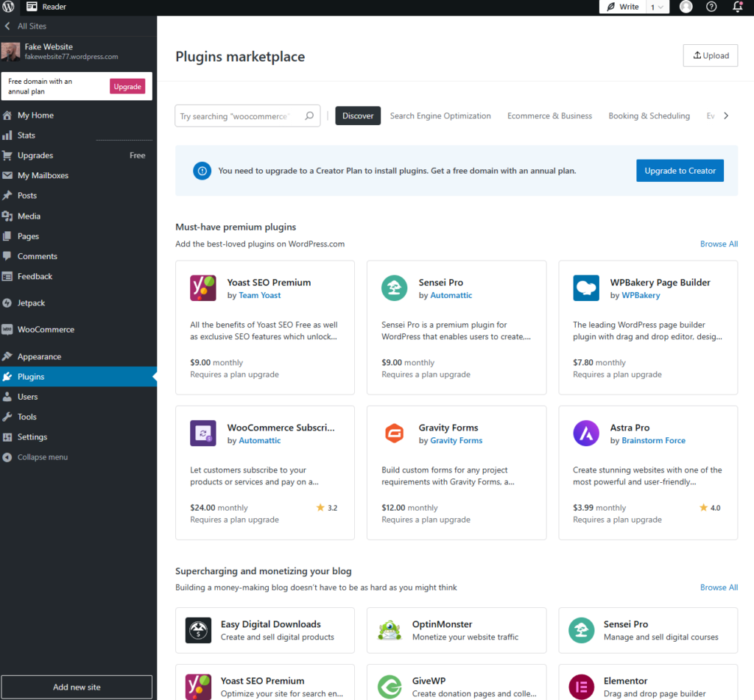Click the WPBakery Page Builder icon

pyautogui.click(x=586, y=288)
